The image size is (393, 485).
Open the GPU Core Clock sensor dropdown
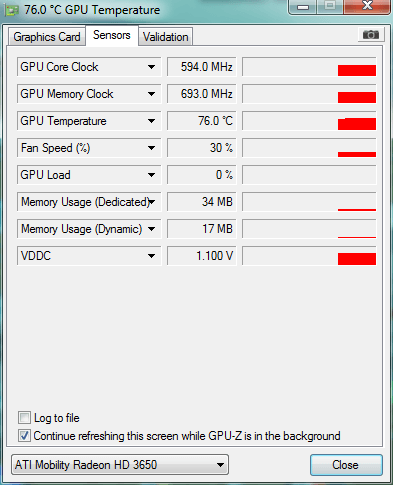coord(151,67)
